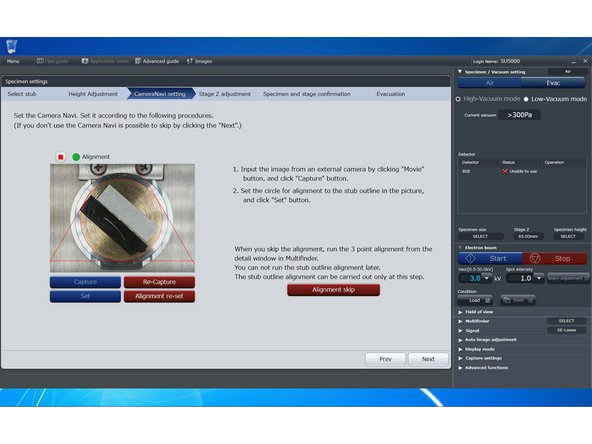Open the Application assist icon
This screenshot has width=592, height=444.
(x=105, y=61)
